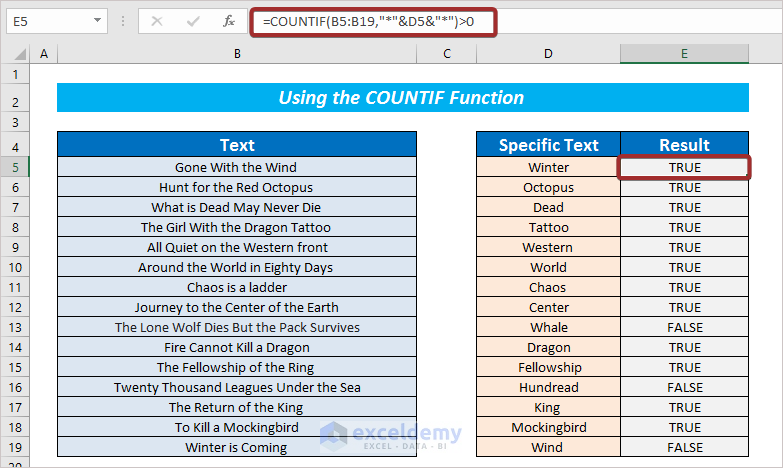Select the 'Octopus' specific text cell
This screenshot has height=468, width=783.
pos(548,187)
